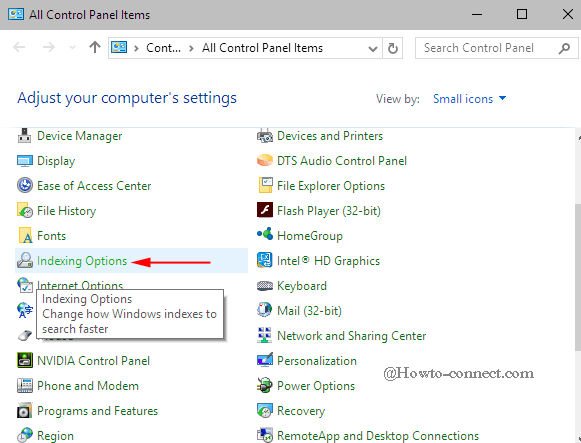
Task: Open the Region link
Action: (x=55, y=436)
